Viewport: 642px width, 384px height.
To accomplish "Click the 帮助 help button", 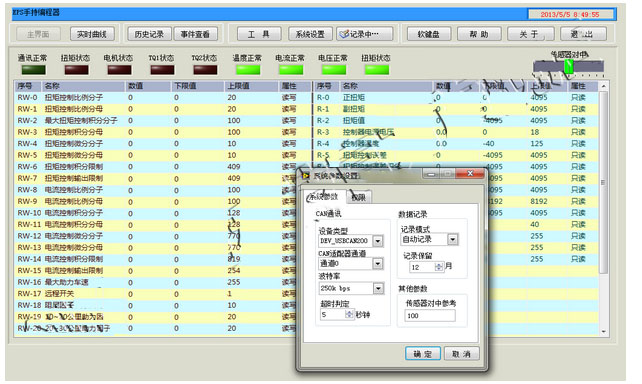I will pos(479,34).
